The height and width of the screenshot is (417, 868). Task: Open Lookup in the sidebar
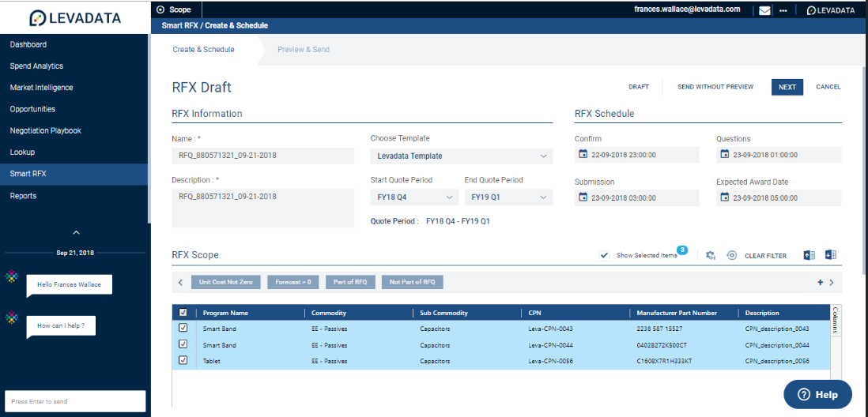[x=22, y=152]
